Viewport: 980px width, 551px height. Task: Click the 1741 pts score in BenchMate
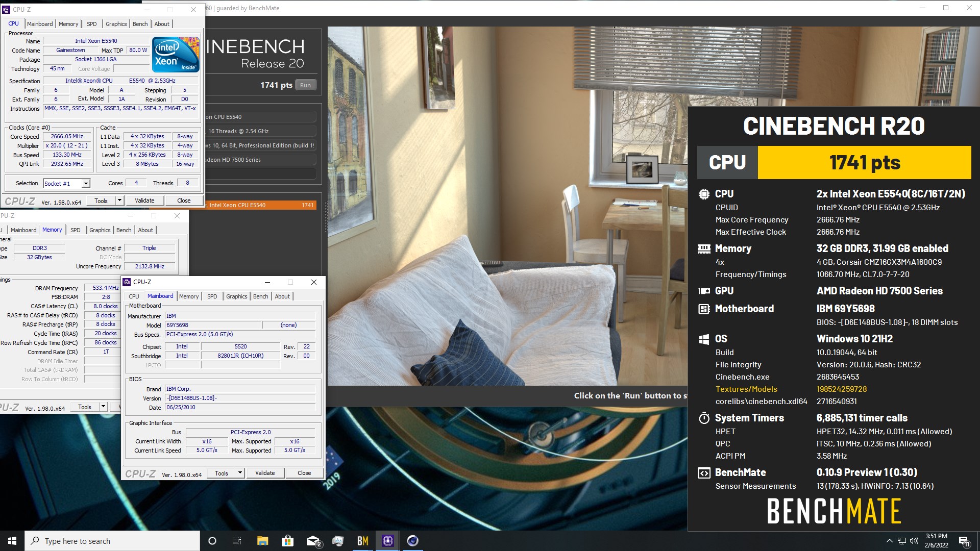865,162
